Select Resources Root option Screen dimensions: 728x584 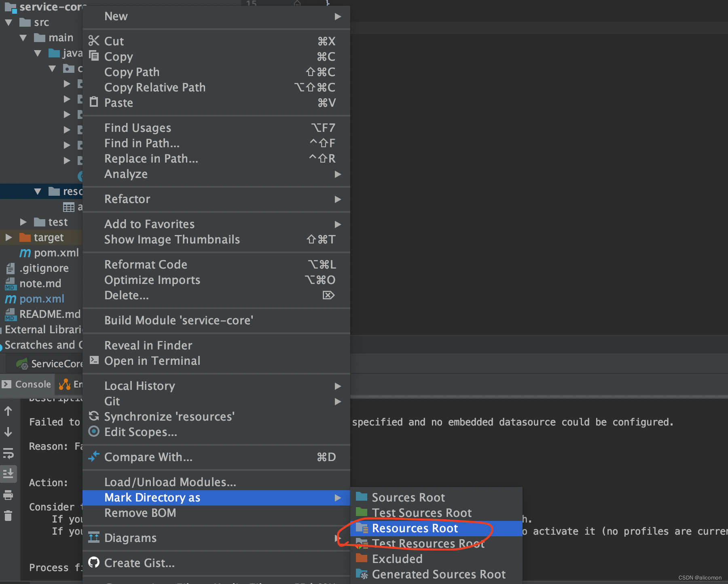(436, 528)
